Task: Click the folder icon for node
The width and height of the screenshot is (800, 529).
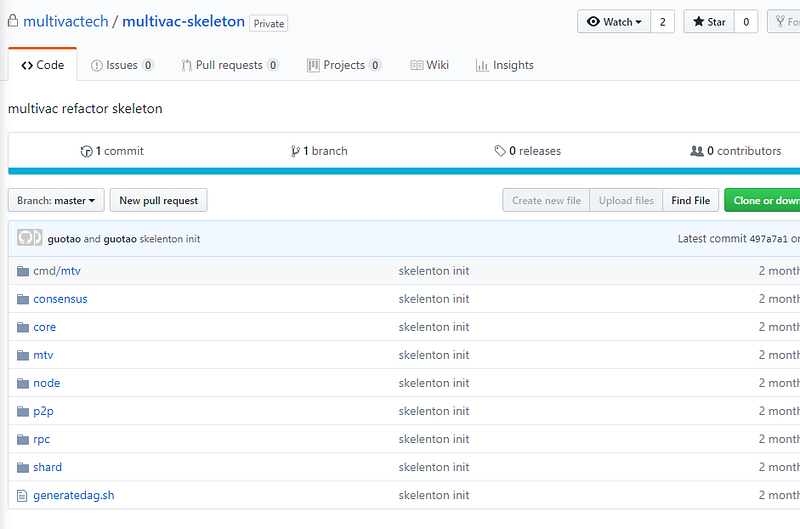Action: [22, 383]
